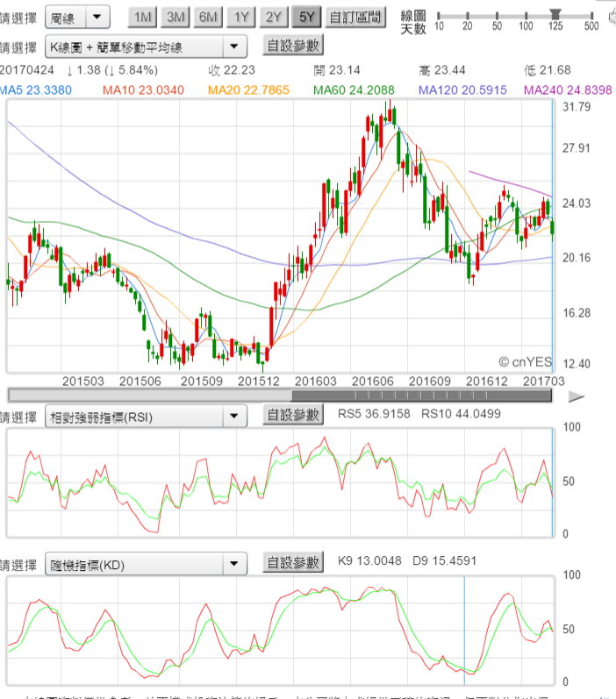
Task: Click 自設參數 beside the KD indicator
Action: 292,563
